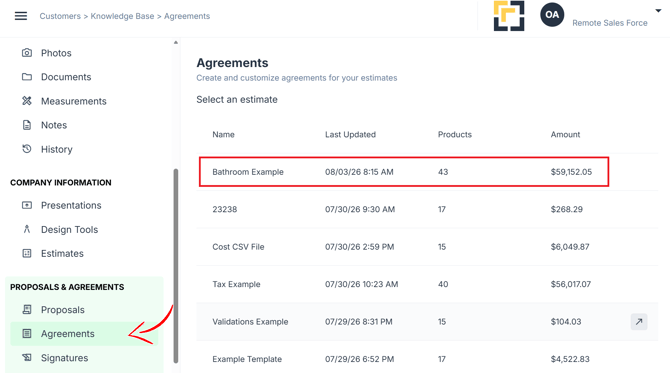Click the Design Tools compass icon
The image size is (670, 373).
(x=27, y=229)
